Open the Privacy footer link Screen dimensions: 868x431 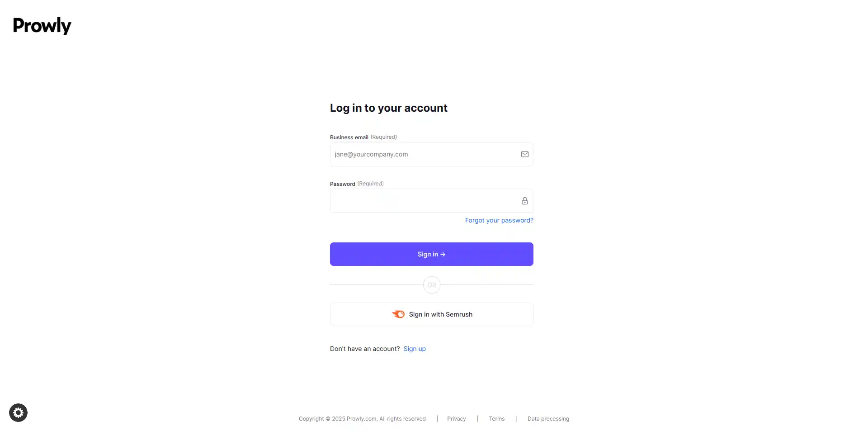pyautogui.click(x=456, y=419)
